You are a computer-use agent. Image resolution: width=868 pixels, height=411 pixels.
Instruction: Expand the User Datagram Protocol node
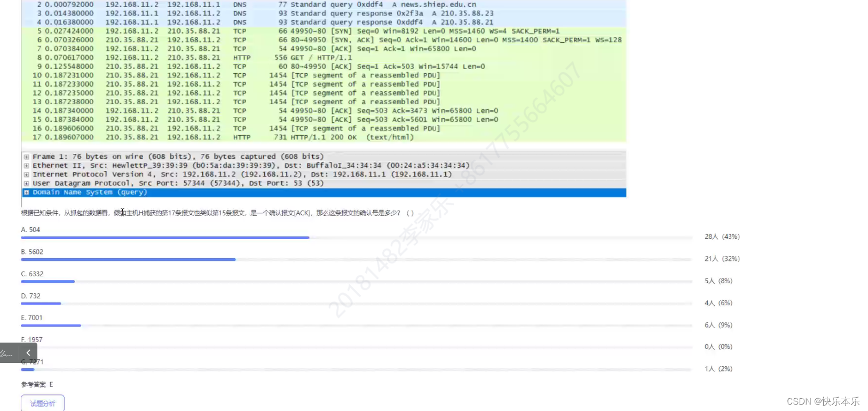[26, 183]
